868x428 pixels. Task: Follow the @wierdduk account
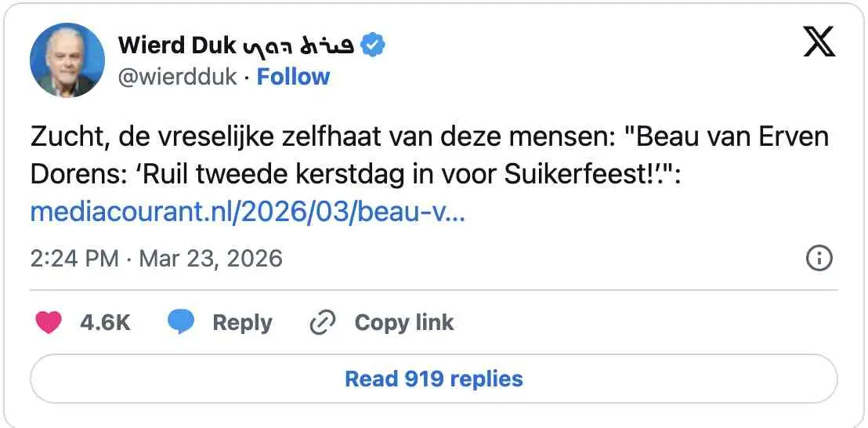(x=293, y=77)
